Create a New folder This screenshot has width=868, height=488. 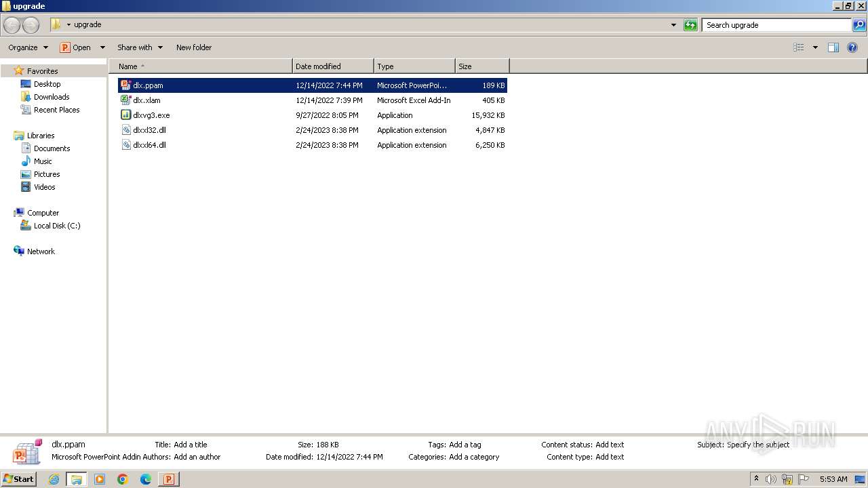click(194, 47)
